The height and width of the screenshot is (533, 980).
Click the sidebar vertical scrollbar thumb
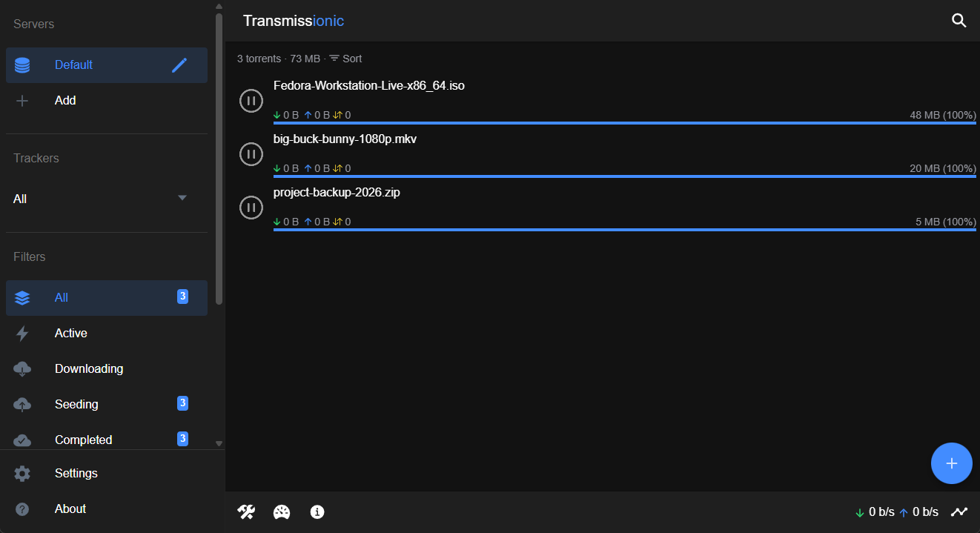click(219, 159)
